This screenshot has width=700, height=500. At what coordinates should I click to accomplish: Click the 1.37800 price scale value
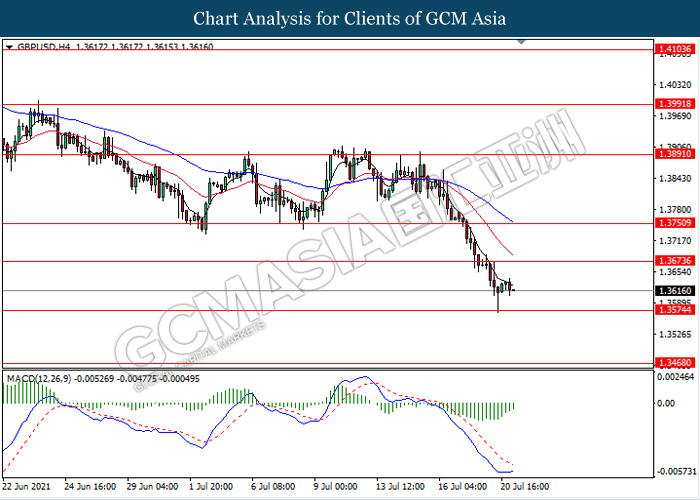click(x=675, y=209)
